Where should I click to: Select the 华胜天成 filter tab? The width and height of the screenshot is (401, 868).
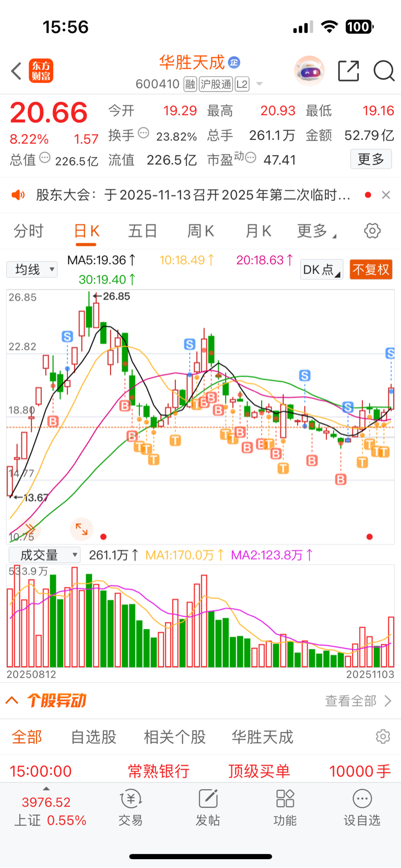(263, 737)
